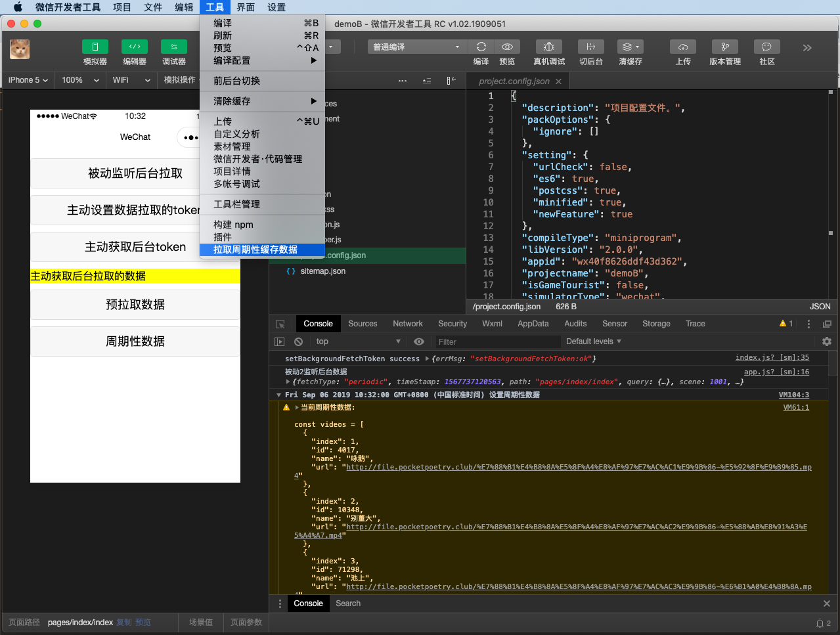Open the 普通编译 compile mode dropdown
This screenshot has width=840, height=635.
point(416,47)
